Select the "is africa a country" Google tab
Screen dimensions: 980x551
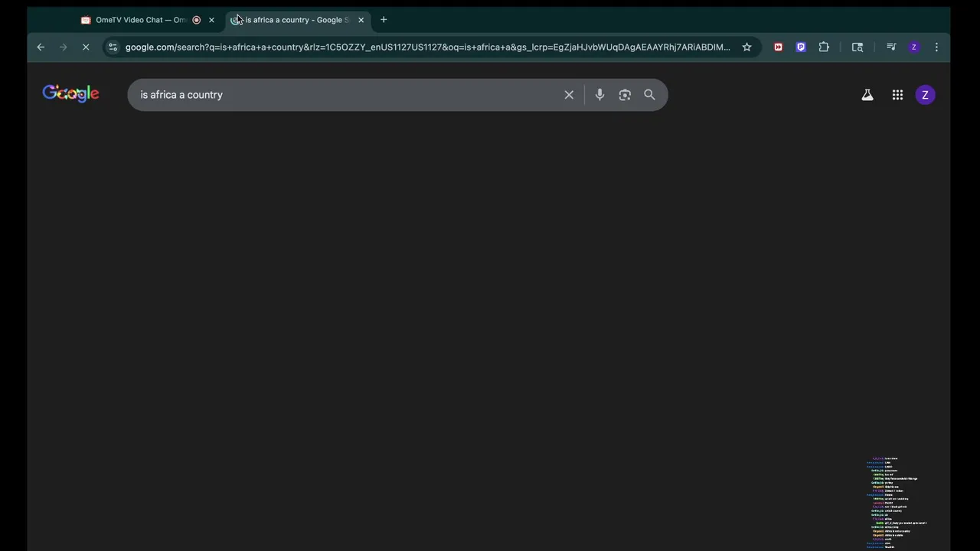point(298,20)
